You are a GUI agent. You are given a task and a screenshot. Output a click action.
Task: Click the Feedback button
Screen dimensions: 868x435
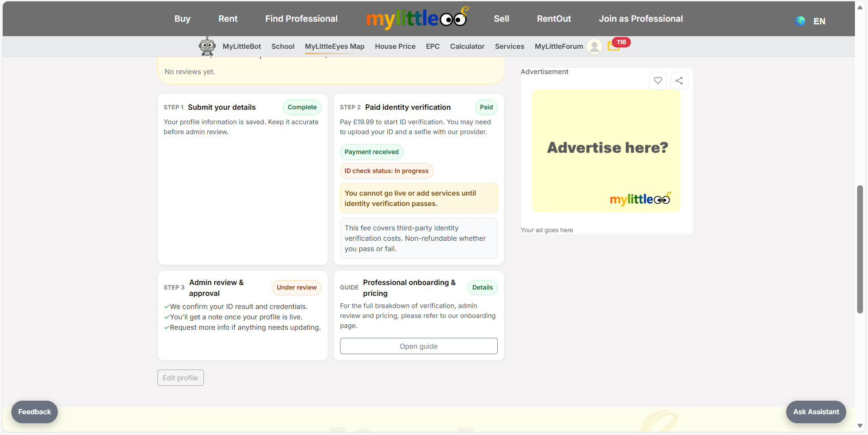tap(34, 412)
